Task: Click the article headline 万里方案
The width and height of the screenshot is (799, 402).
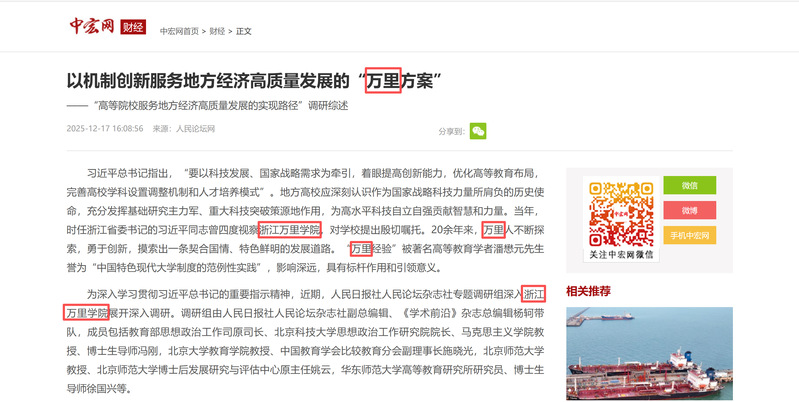Action: [x=254, y=81]
